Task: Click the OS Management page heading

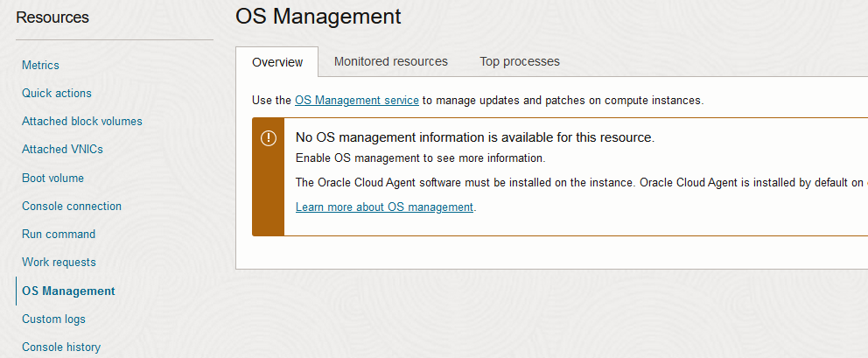Action: click(x=318, y=16)
